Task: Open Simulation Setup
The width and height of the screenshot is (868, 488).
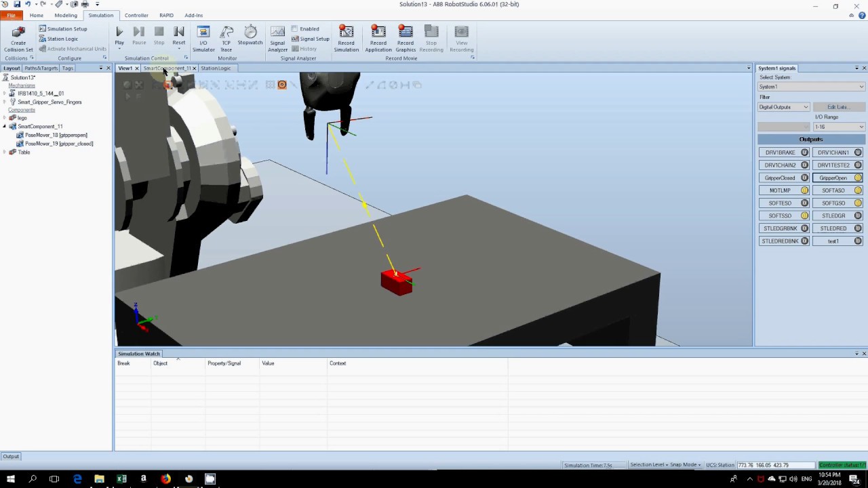Action: [63, 29]
